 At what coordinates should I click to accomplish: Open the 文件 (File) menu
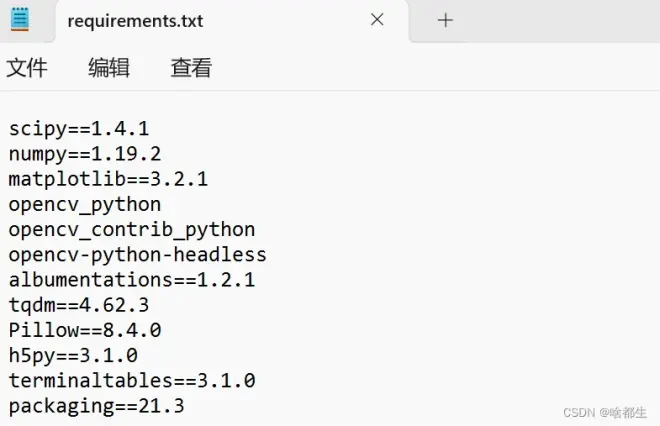click(x=27, y=68)
